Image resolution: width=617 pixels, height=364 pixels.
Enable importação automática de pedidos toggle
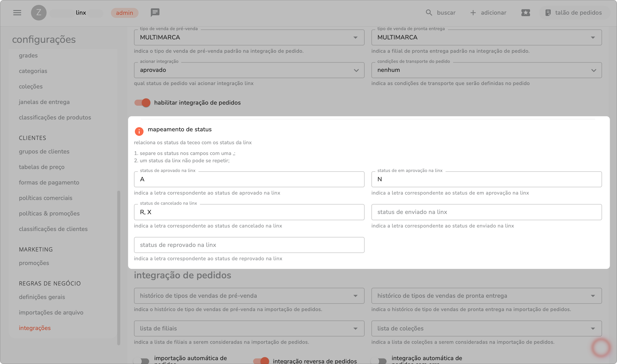coord(141,360)
